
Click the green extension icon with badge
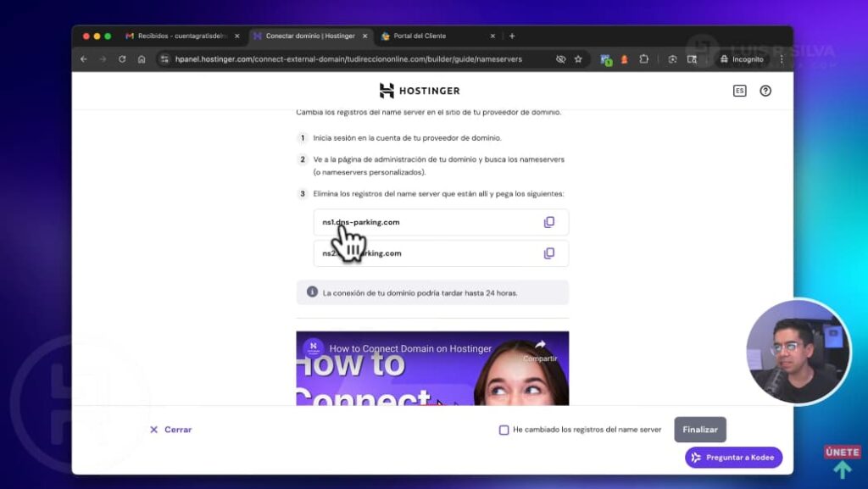(606, 59)
